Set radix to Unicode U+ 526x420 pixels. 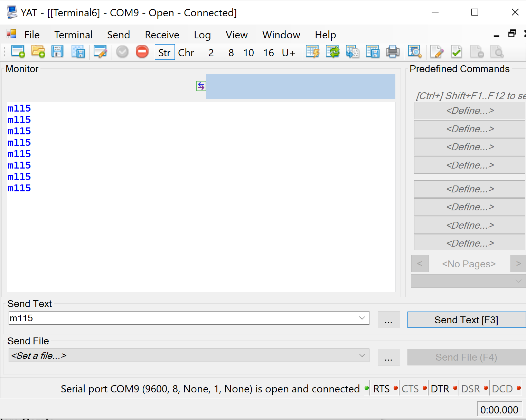(289, 52)
